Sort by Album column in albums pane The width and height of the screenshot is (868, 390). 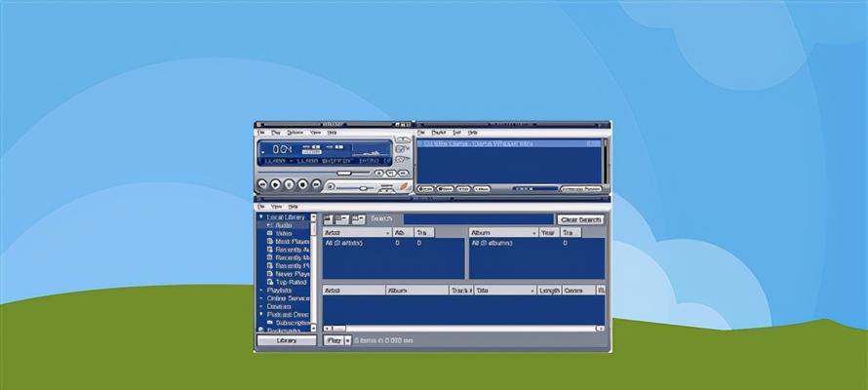504,233
